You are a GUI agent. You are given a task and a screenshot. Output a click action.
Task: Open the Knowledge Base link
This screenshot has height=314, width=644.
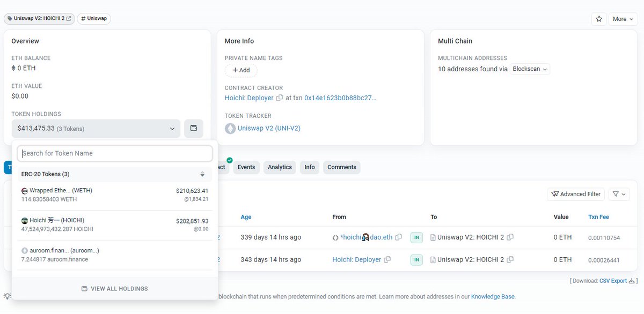493,296
